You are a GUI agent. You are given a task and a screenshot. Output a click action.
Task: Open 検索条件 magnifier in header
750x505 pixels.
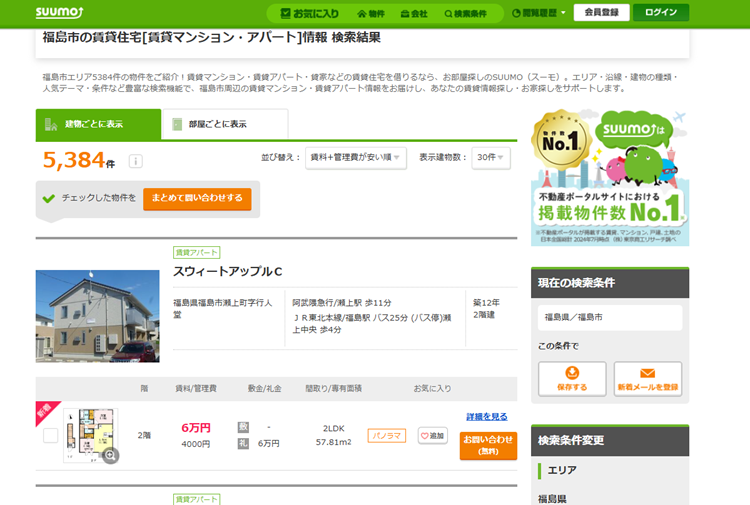tap(464, 14)
